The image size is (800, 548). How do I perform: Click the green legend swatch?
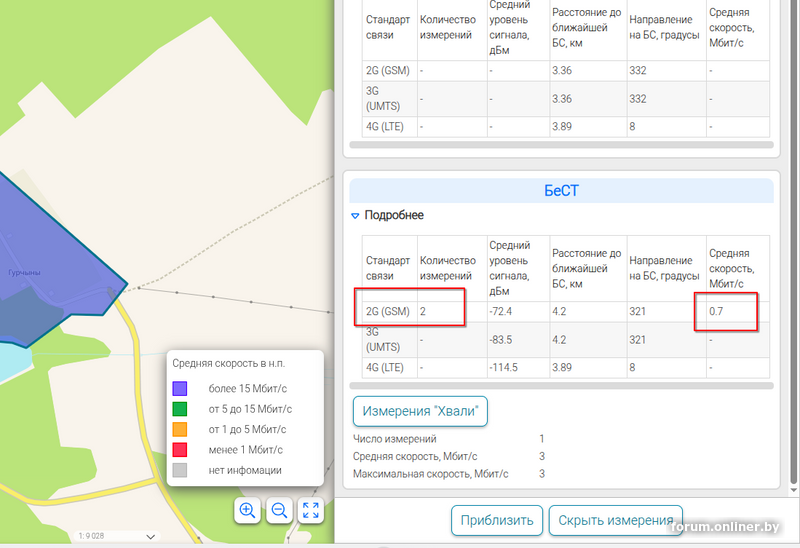pos(180,408)
